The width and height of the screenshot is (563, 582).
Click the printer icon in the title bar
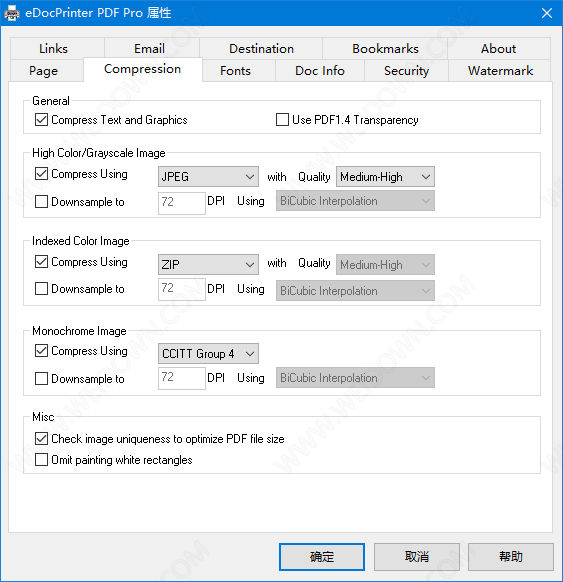[x=12, y=13]
